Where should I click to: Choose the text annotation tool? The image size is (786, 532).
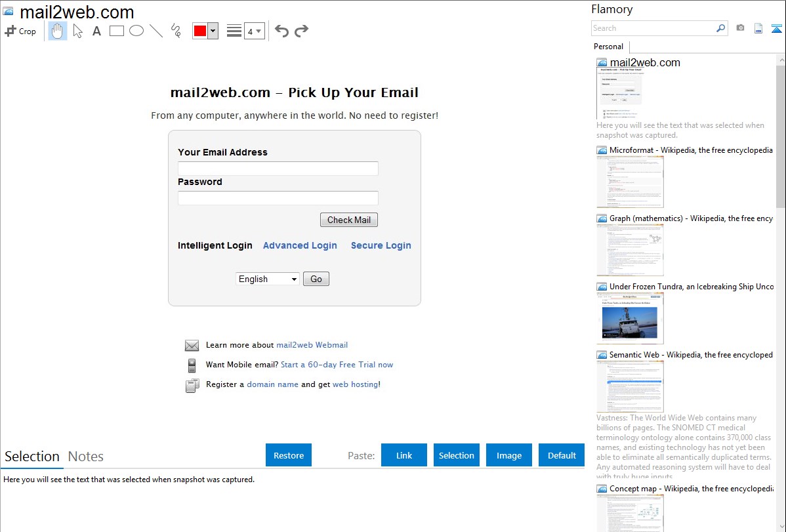[x=96, y=31]
